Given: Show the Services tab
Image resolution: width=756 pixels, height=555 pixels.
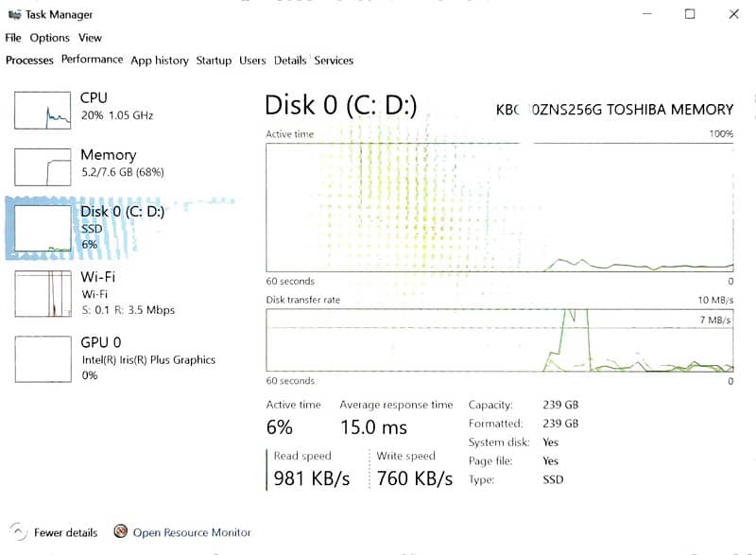Looking at the screenshot, I should tap(334, 61).
